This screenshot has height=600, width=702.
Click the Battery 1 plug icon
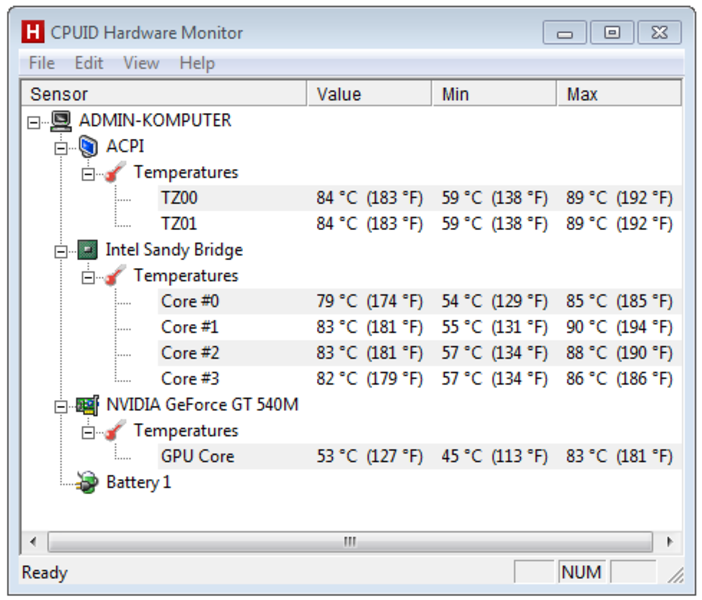pyautogui.click(x=87, y=482)
